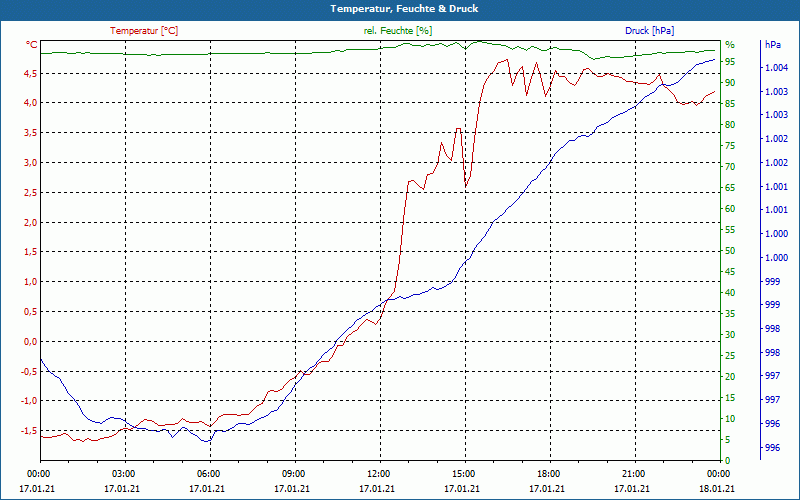Click the '75' value on green humidity axis
This screenshot has height=500, width=800.
pos(730,146)
